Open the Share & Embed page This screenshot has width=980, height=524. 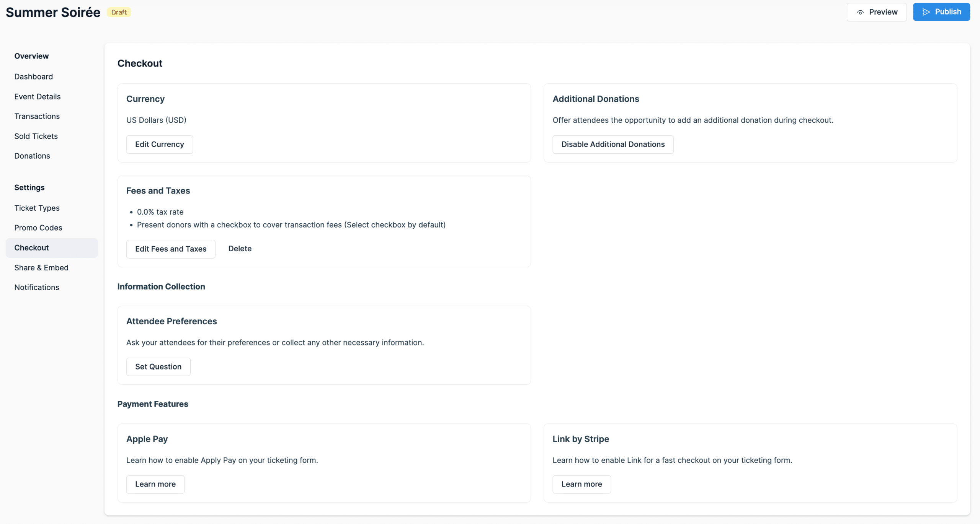point(41,267)
